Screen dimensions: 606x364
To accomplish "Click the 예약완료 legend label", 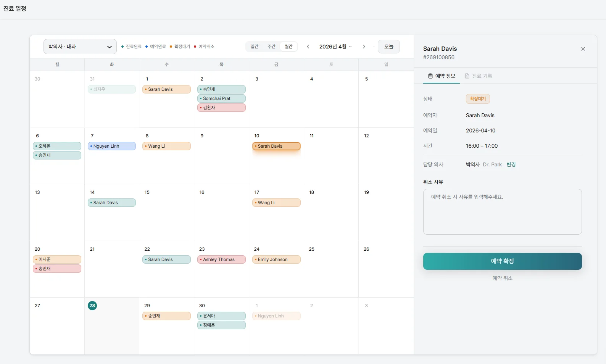I will point(158,47).
